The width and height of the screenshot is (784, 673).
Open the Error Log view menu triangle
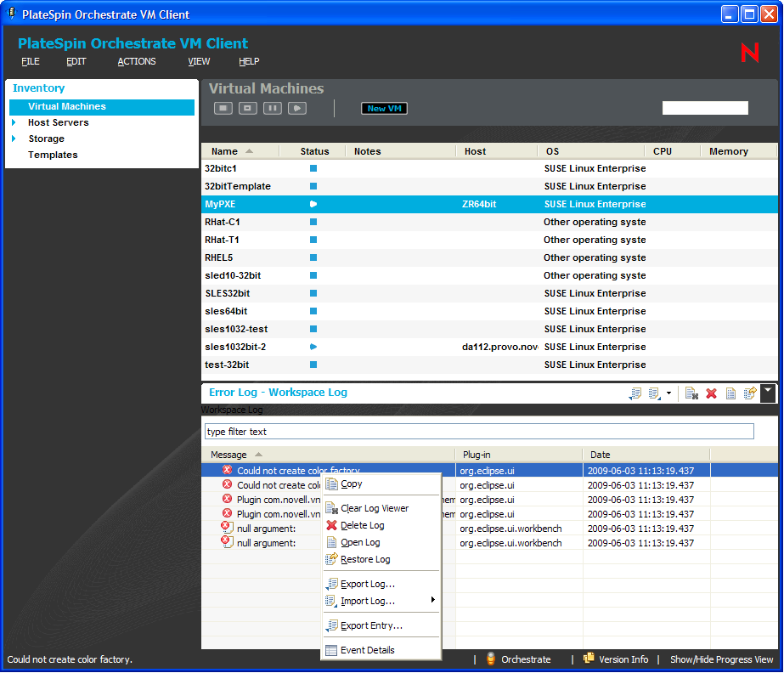768,393
